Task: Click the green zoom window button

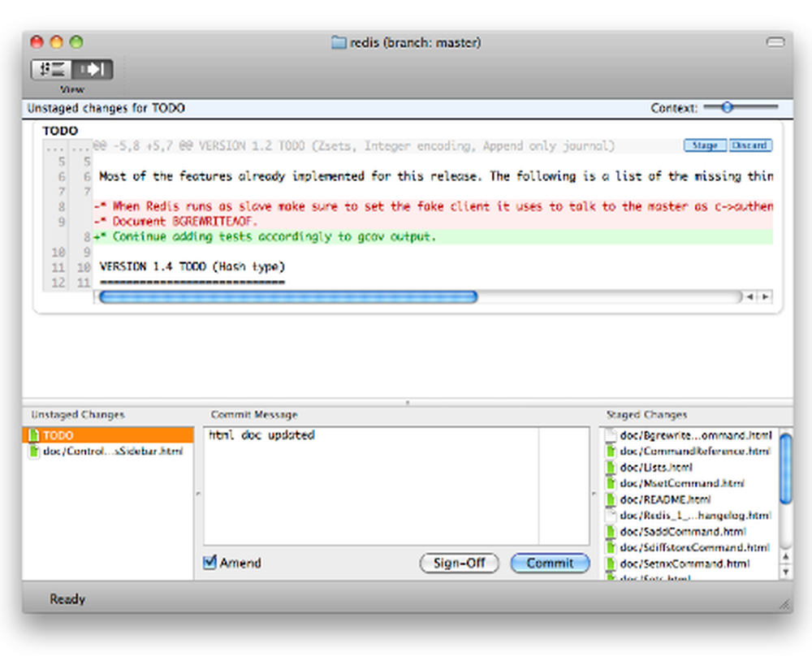Action: coord(76,42)
